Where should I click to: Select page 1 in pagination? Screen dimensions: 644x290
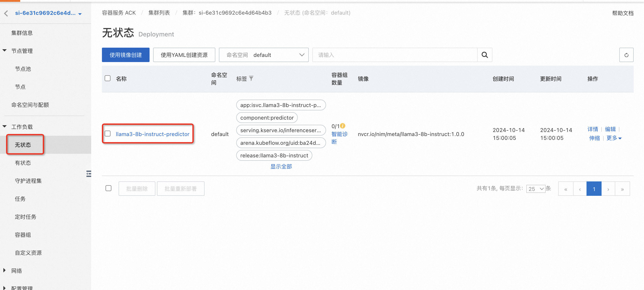click(594, 189)
